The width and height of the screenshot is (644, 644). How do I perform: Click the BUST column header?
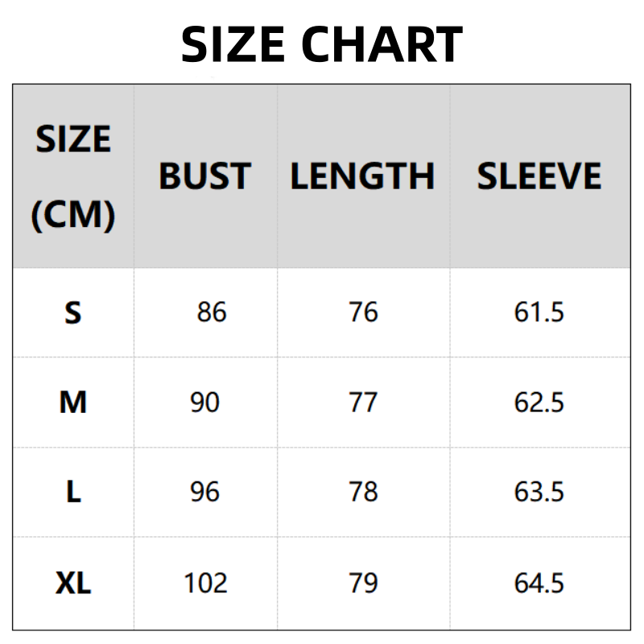coord(204,177)
